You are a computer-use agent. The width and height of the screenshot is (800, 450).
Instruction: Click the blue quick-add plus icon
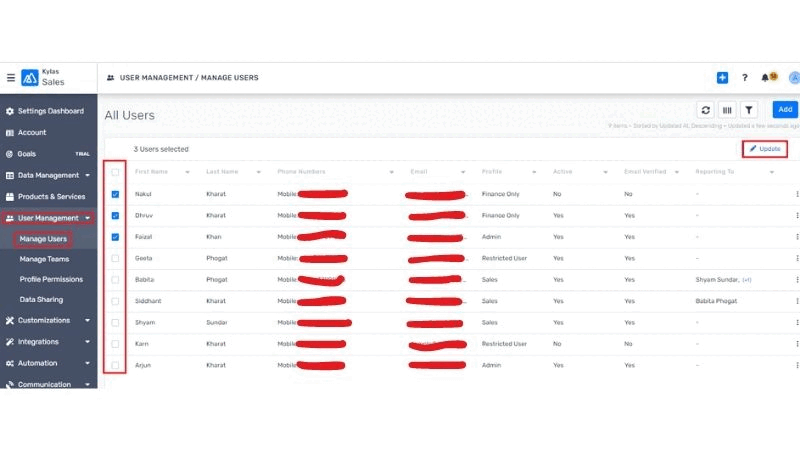click(722, 77)
